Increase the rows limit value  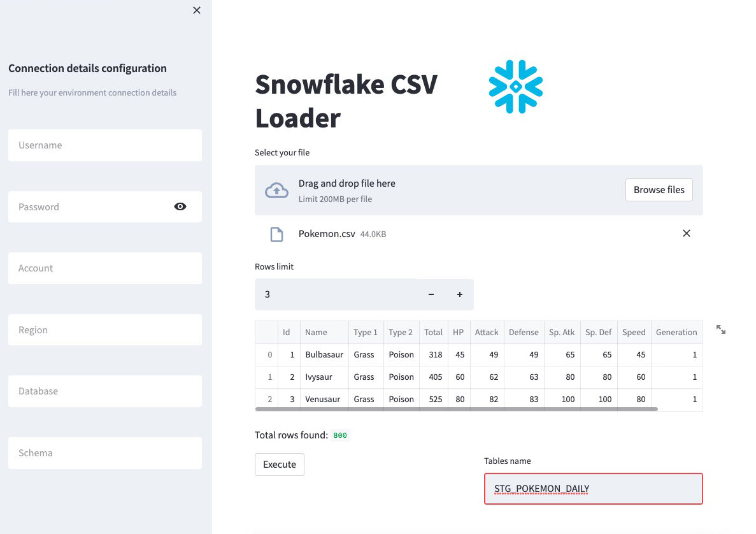pos(460,294)
